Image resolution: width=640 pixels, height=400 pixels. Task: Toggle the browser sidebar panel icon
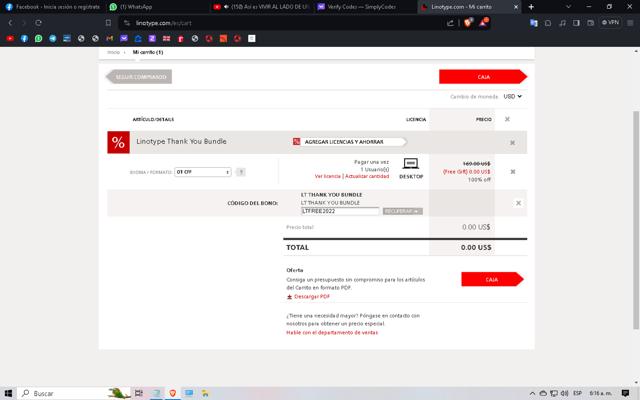coord(576,23)
